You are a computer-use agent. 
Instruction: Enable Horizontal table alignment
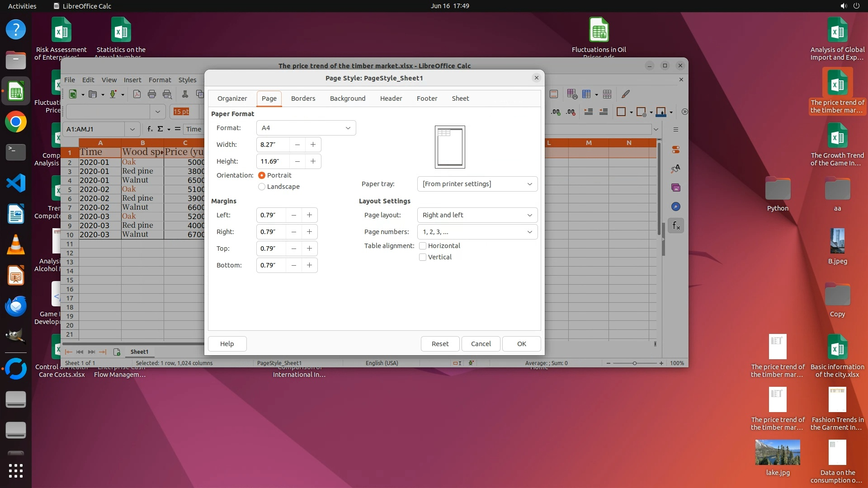[x=423, y=246]
